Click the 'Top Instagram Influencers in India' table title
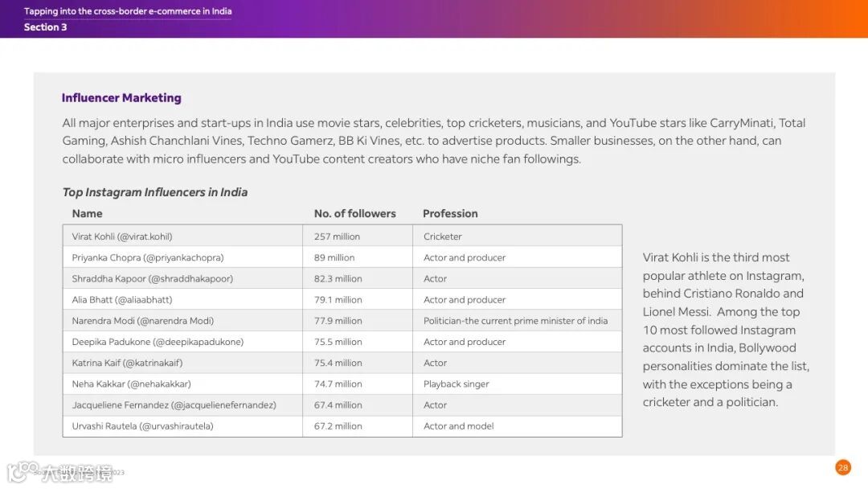 (x=155, y=192)
